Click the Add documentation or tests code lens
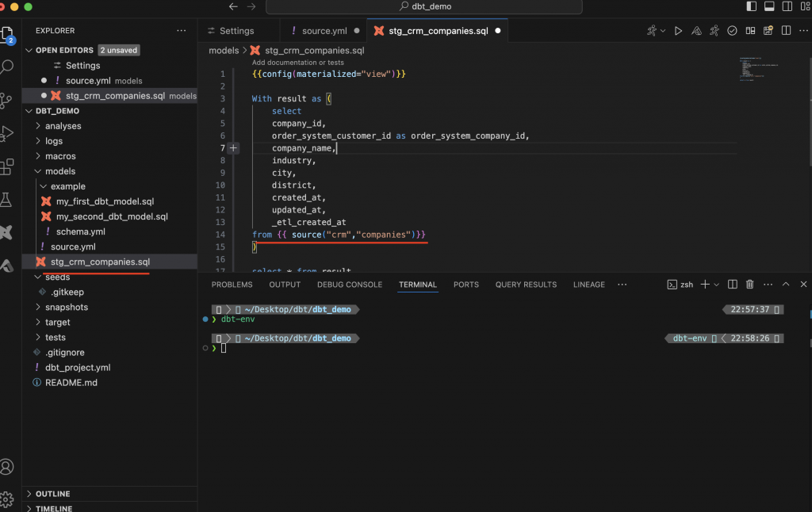The image size is (812, 512). [298, 63]
